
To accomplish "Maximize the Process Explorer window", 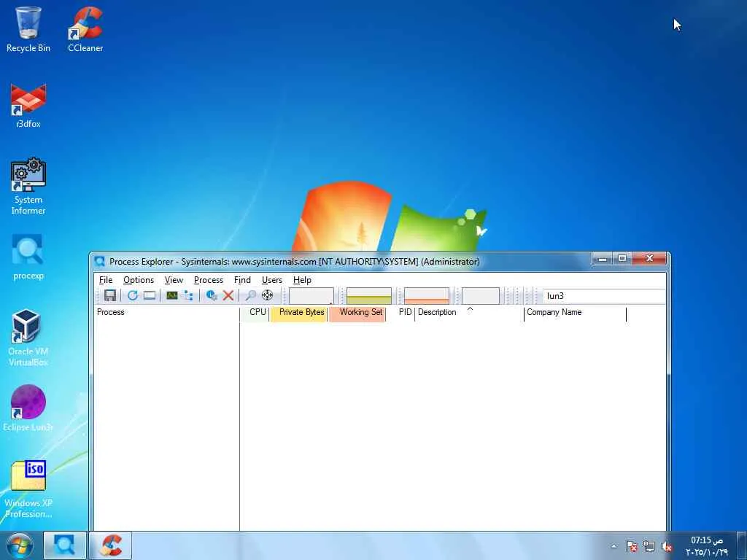I will 622,258.
